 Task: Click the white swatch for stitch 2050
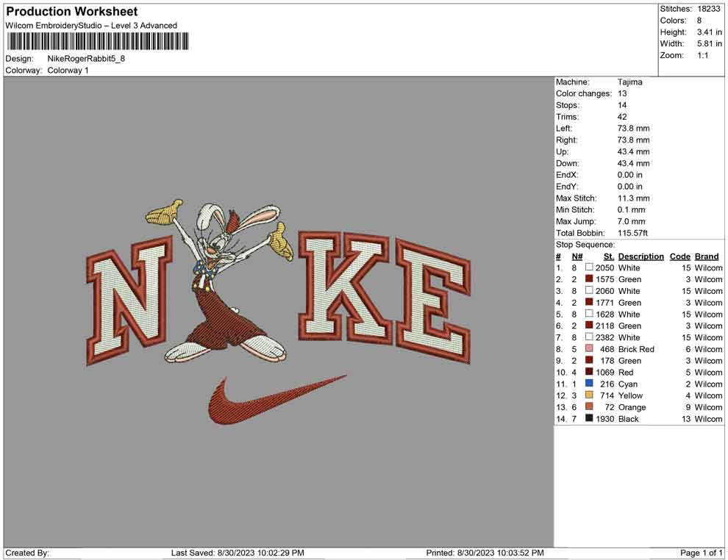(589, 268)
